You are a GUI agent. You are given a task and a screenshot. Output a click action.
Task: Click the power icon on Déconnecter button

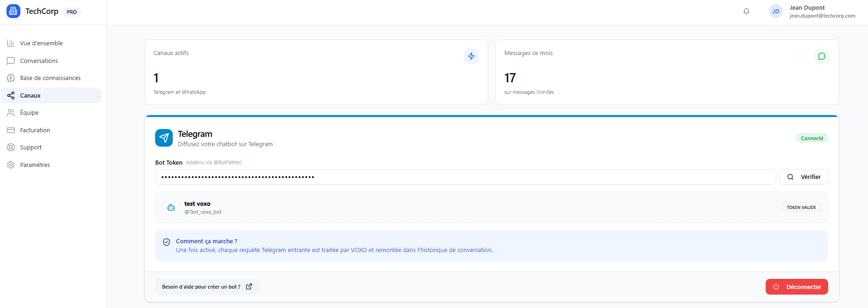(x=776, y=287)
